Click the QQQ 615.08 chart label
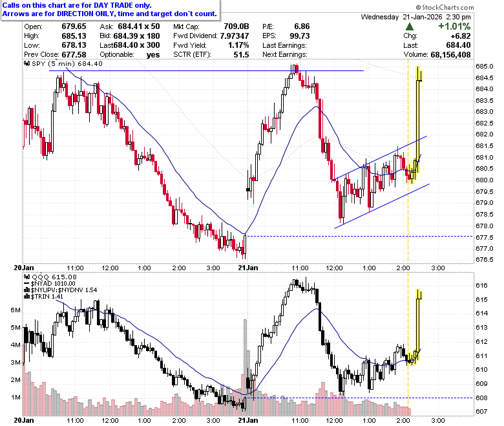The height and width of the screenshot is (426, 504). click(x=54, y=277)
